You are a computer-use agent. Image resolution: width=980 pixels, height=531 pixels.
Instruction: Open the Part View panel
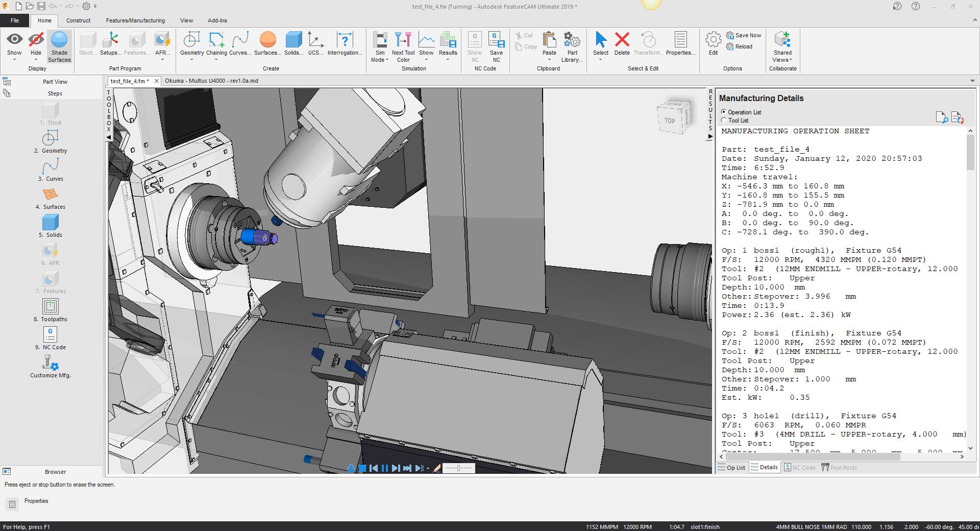[x=55, y=82]
